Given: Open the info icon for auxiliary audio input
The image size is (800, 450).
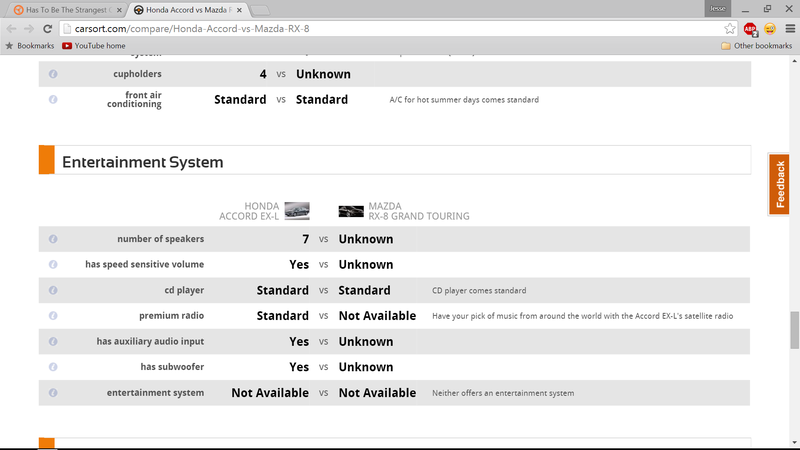Looking at the screenshot, I should click(53, 341).
